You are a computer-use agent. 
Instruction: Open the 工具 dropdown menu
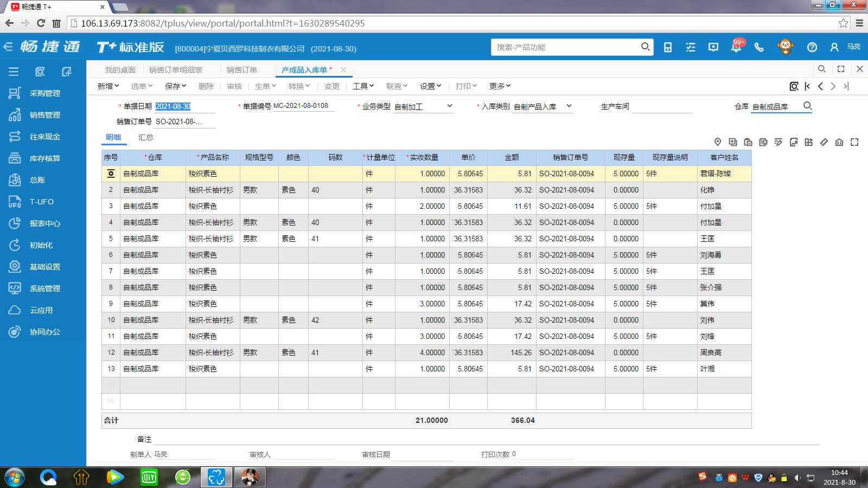[363, 86]
